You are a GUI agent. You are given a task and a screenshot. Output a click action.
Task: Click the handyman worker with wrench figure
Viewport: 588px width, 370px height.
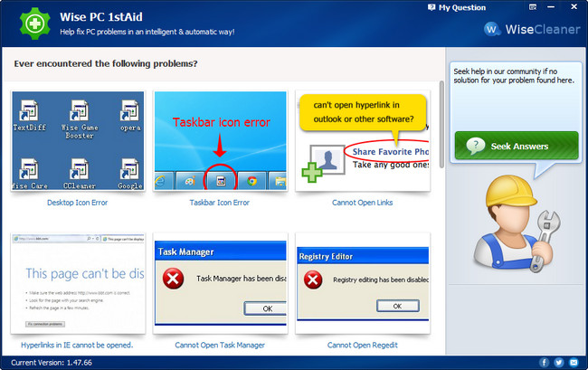click(x=517, y=224)
